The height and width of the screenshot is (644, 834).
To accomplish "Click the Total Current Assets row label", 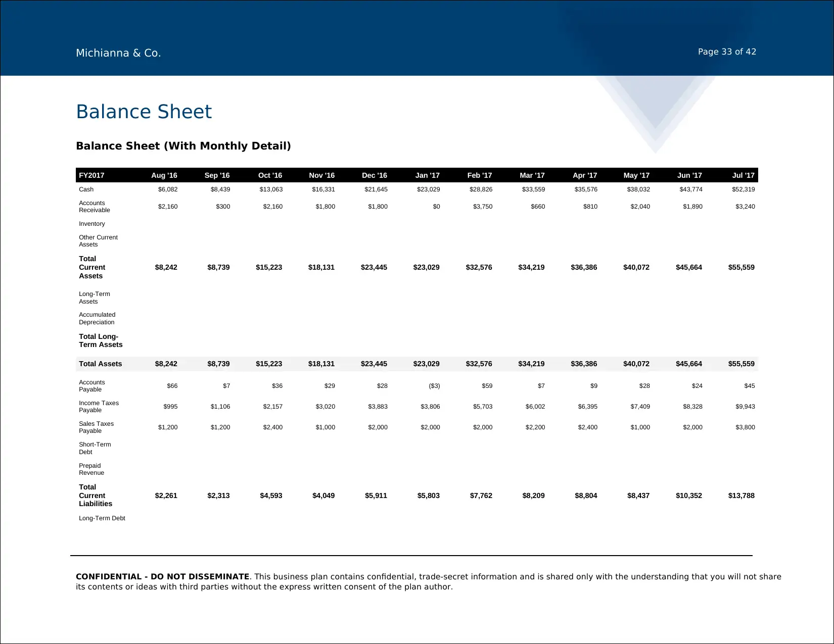I will point(92,267).
